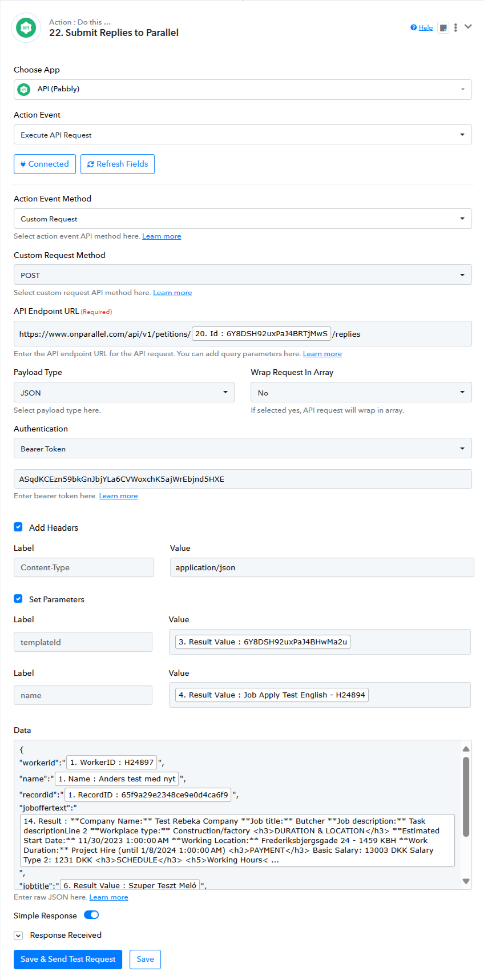Click the Connected button
The height and width of the screenshot is (980, 484).
coord(45,164)
